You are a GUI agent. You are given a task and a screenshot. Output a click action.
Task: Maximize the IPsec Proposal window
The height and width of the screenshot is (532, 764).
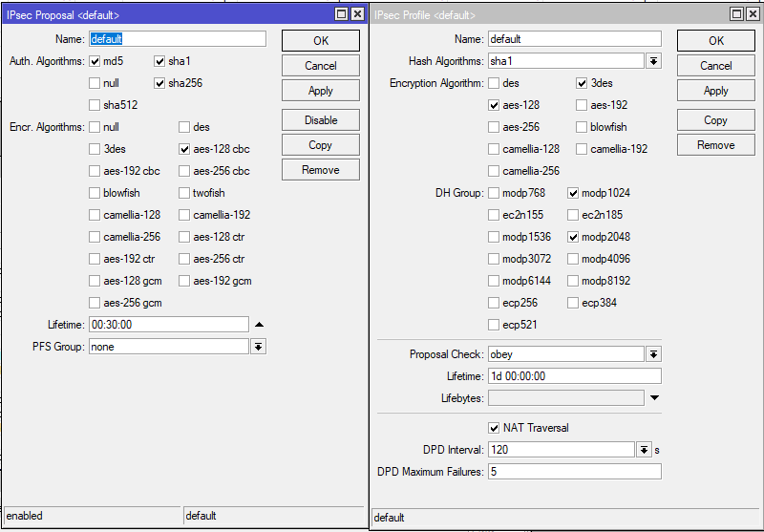(x=342, y=14)
